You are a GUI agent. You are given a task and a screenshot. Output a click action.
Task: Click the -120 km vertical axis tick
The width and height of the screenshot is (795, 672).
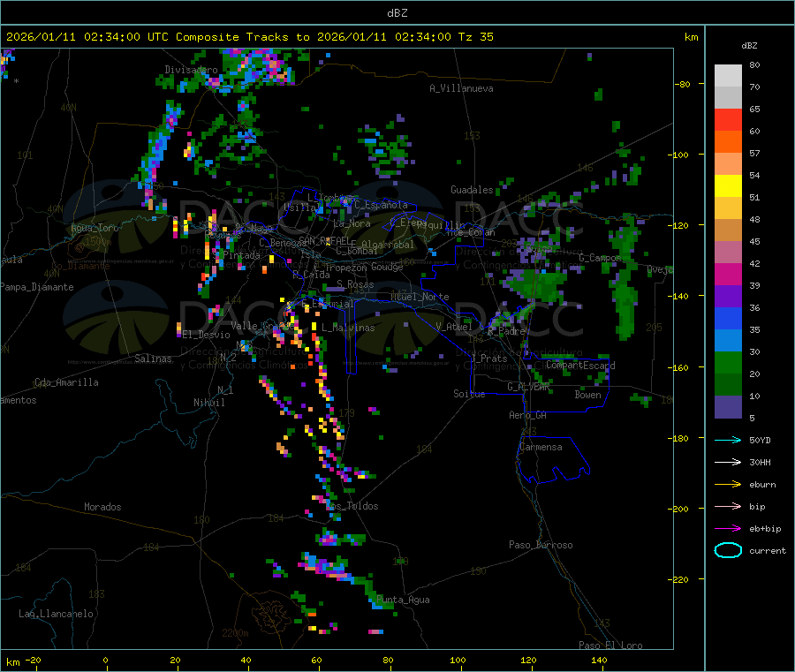(688, 225)
